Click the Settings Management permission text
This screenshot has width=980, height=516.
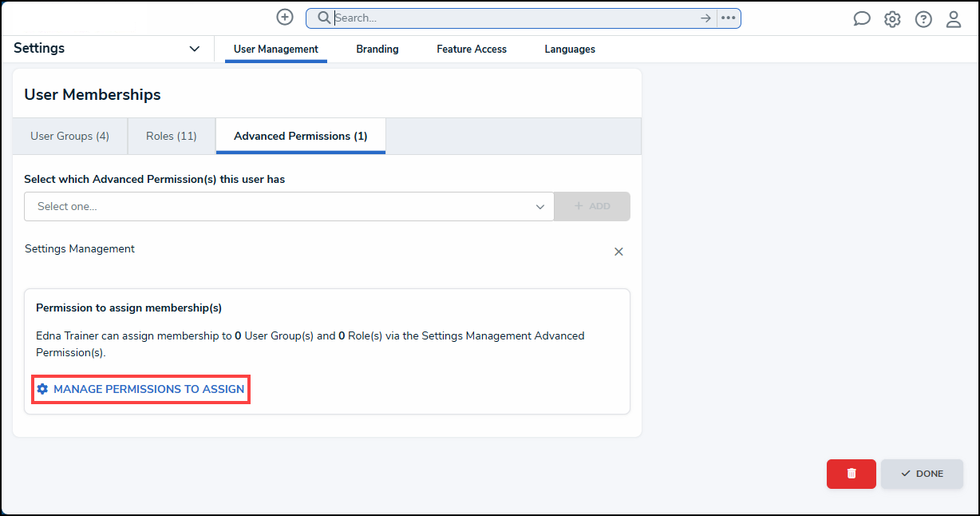click(x=80, y=249)
